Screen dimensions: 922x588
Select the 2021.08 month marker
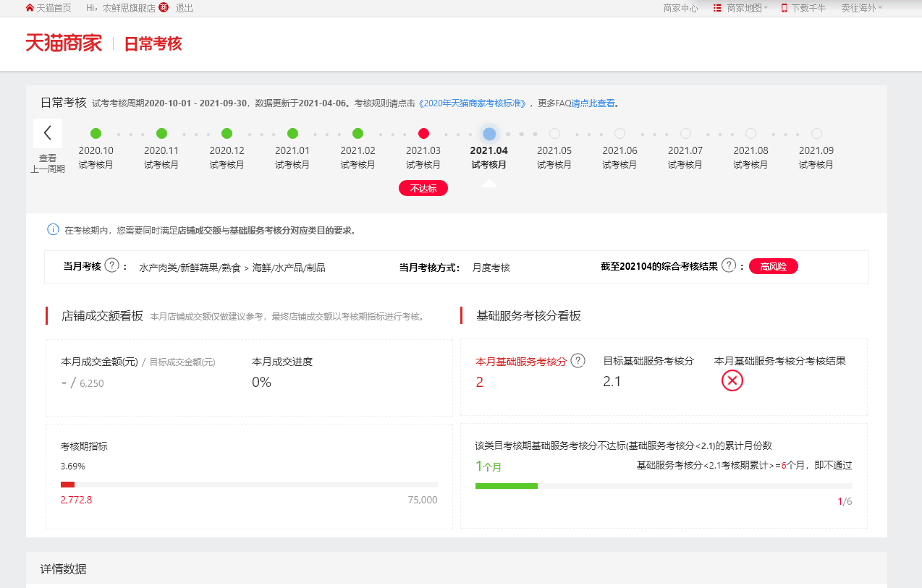click(x=750, y=134)
